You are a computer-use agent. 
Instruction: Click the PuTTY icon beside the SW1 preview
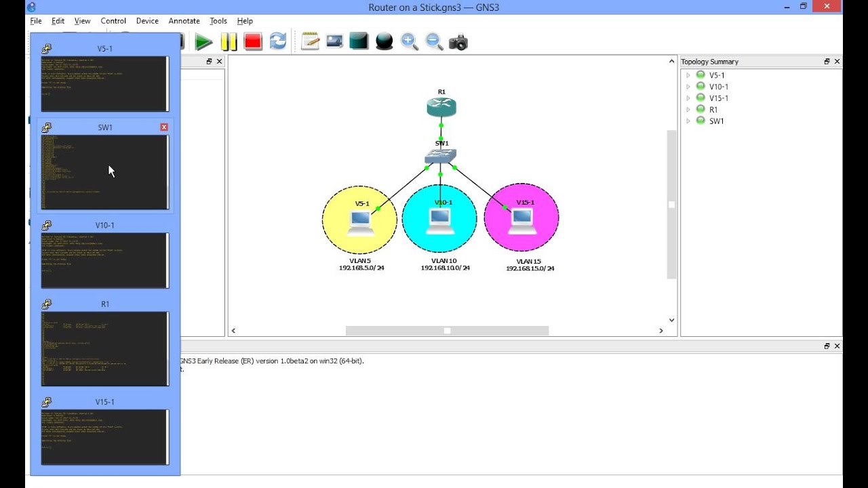[x=47, y=127]
